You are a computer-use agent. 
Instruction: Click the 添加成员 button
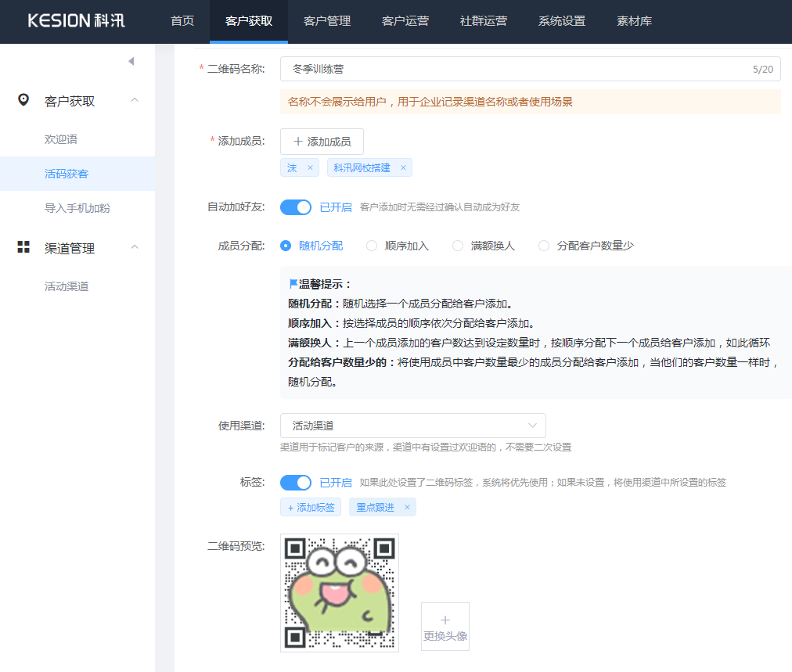[x=322, y=142]
